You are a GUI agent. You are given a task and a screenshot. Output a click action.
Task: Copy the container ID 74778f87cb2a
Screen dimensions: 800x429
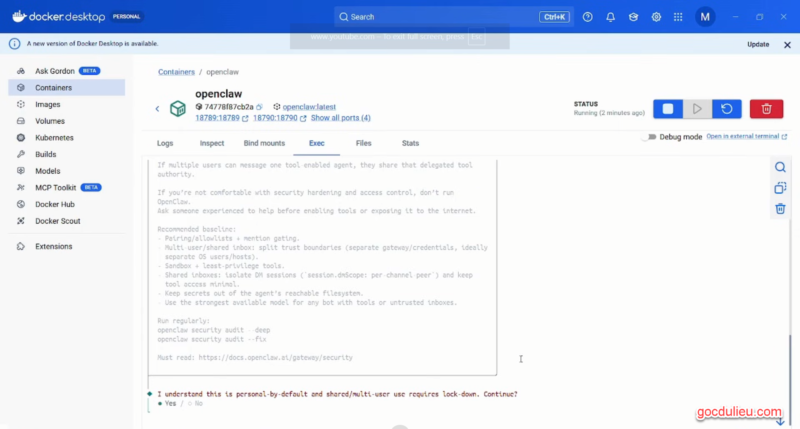click(259, 106)
